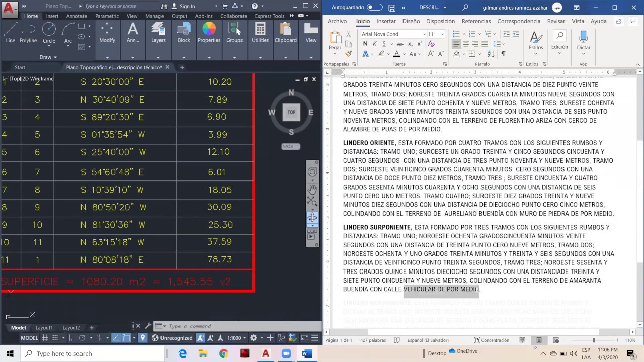This screenshot has height=362, width=644.
Task: Click the Concentración focus mode button
Action: tap(492, 340)
